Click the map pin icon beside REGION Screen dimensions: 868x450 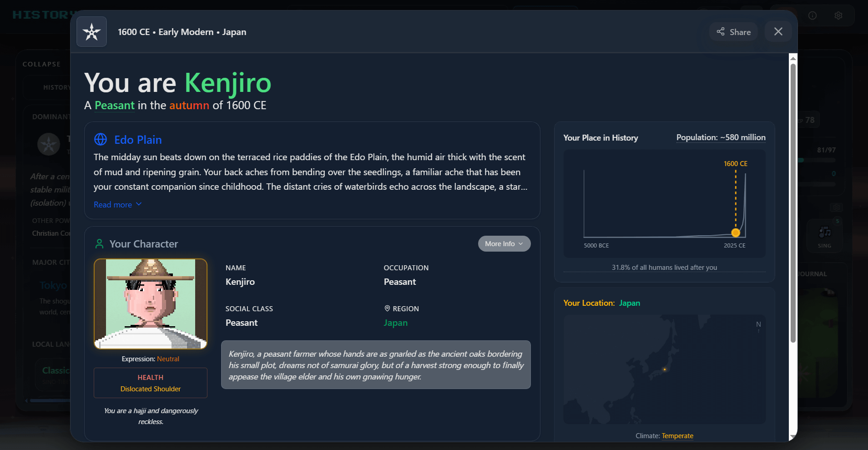coord(387,308)
